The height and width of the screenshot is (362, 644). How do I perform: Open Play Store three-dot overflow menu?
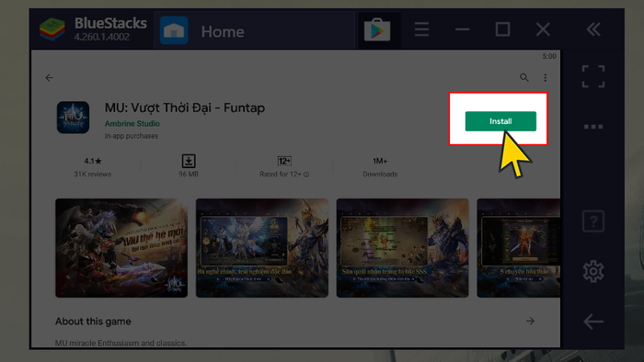point(545,77)
